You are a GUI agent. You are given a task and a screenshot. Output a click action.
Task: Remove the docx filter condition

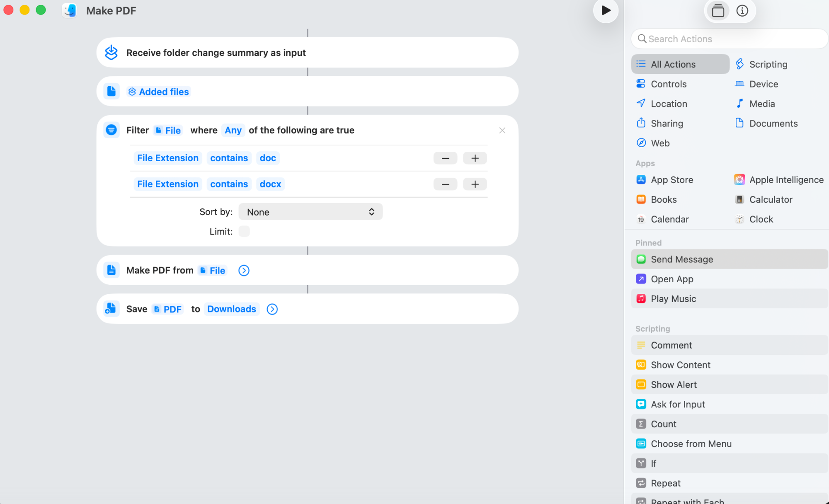pyautogui.click(x=445, y=184)
